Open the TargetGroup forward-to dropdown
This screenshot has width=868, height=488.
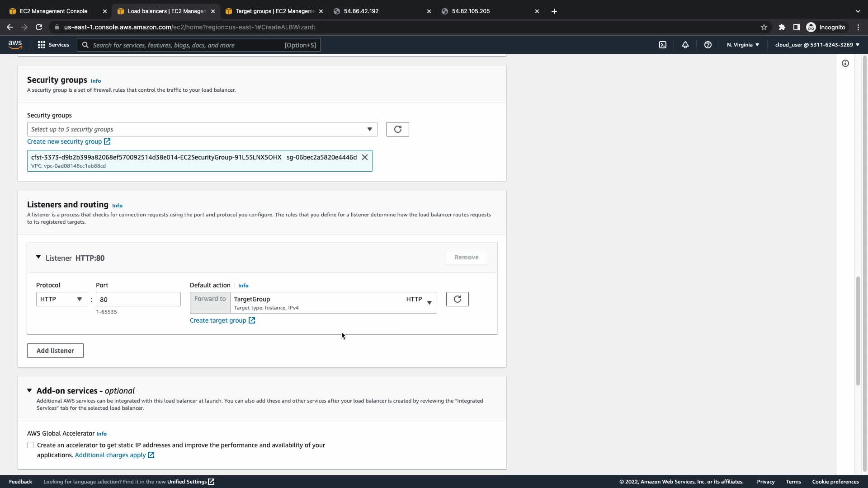coord(333,303)
